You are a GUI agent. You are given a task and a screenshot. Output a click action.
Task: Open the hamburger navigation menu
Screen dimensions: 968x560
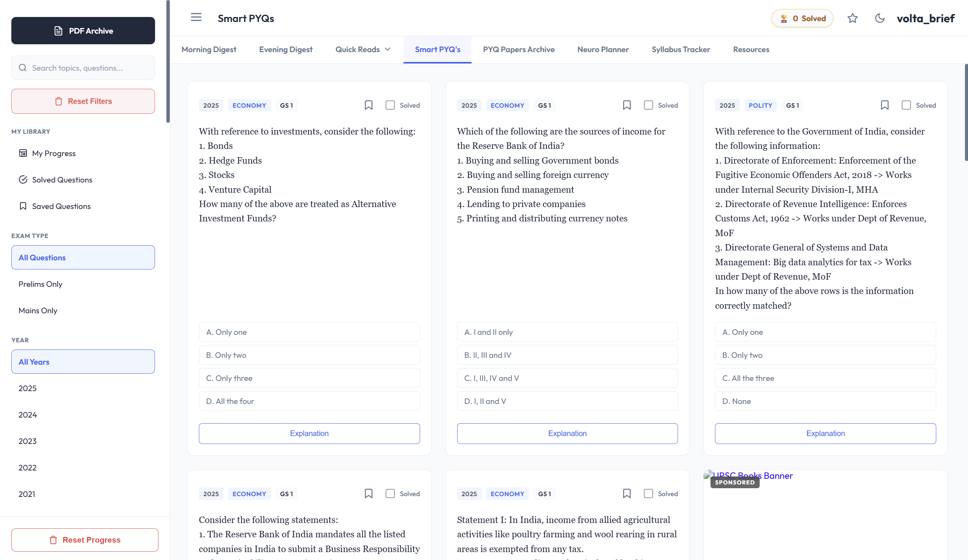(x=196, y=17)
